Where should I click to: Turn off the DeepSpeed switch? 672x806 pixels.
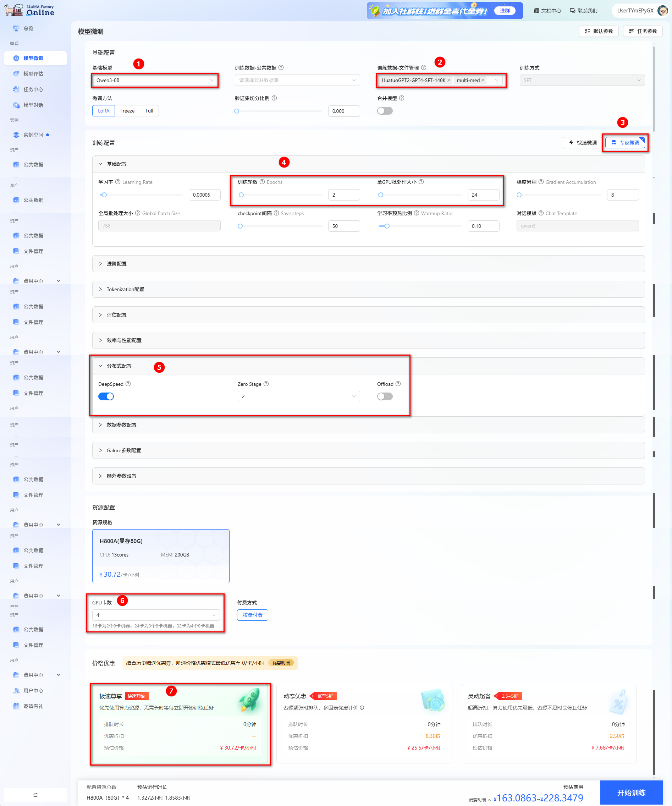click(106, 396)
